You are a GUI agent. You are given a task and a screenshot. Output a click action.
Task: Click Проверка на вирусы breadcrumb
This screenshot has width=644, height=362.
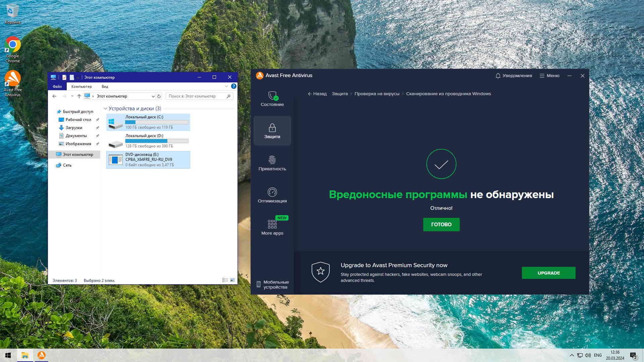click(x=377, y=94)
